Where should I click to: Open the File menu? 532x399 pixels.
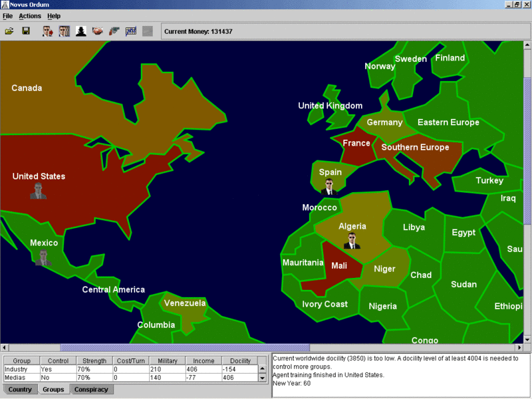pyautogui.click(x=9, y=15)
